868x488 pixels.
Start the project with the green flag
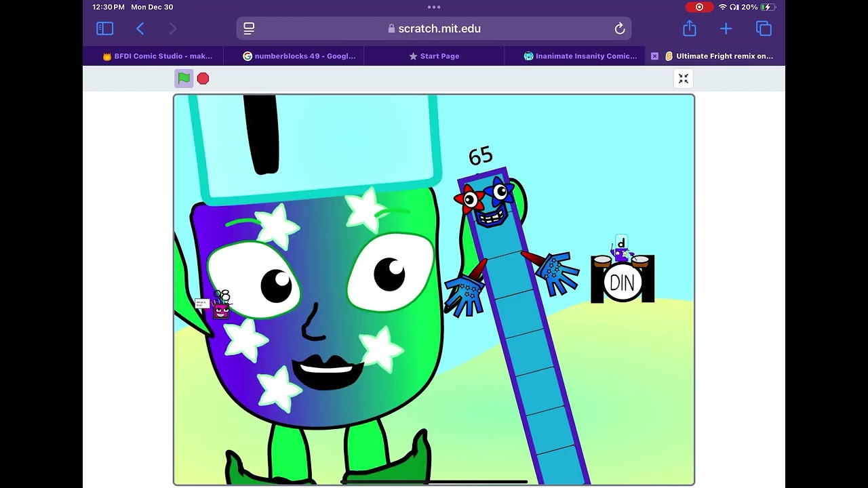[x=184, y=79]
